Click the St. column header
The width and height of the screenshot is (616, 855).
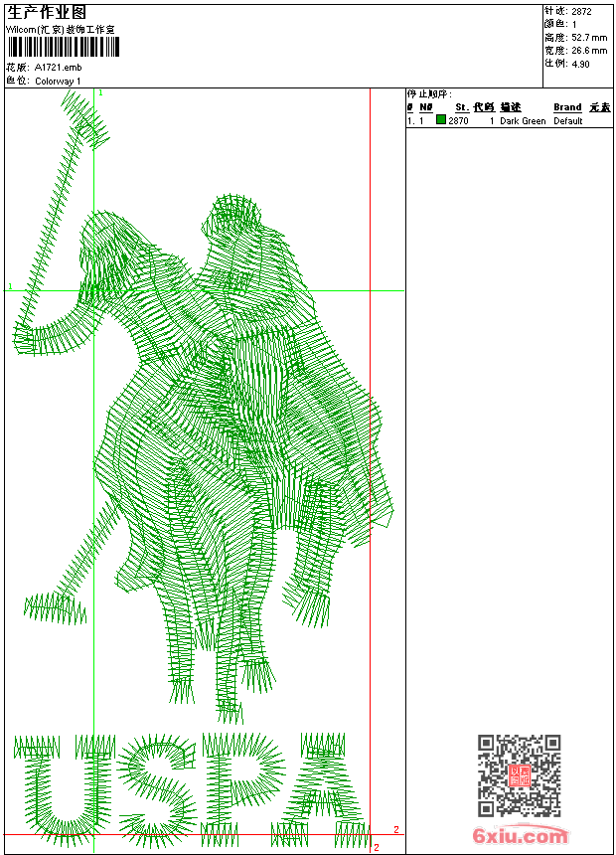[462, 107]
